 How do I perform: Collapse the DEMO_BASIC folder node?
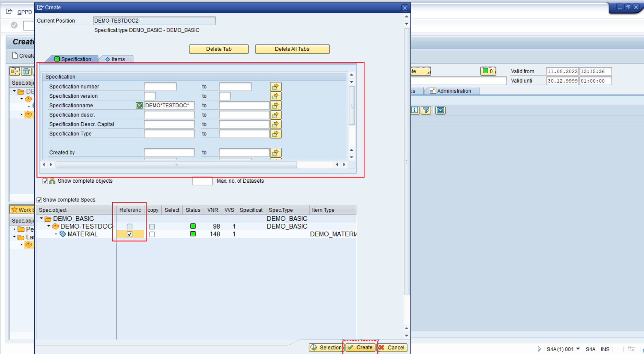click(x=42, y=219)
